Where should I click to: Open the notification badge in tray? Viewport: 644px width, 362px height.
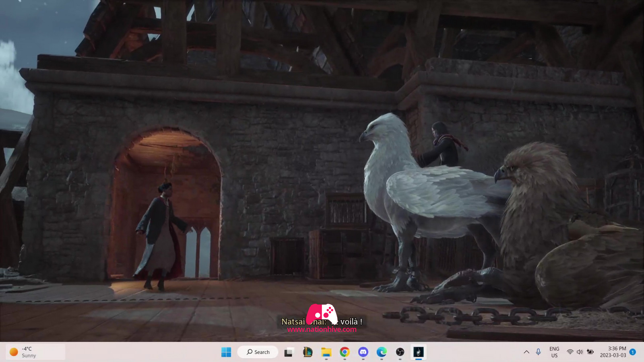[633, 352]
